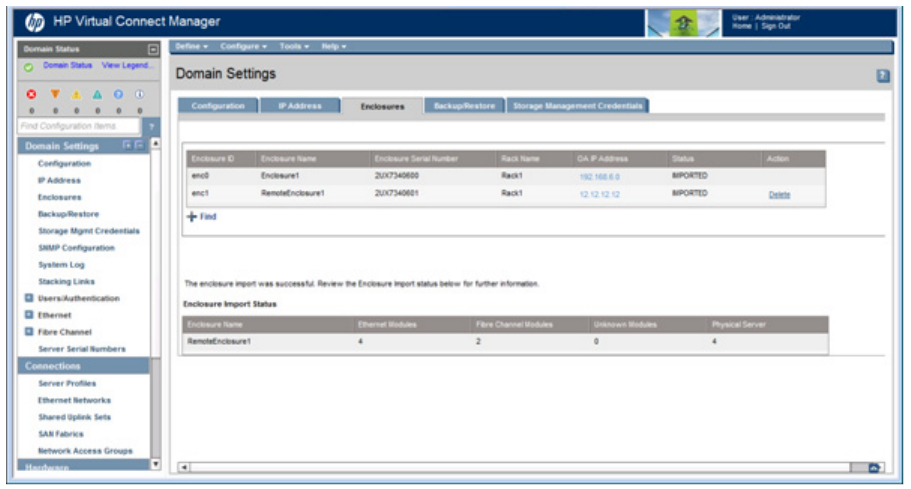The width and height of the screenshot is (911, 489).
Task: Select IP Address in the sidebar tree
Action: 59,180
